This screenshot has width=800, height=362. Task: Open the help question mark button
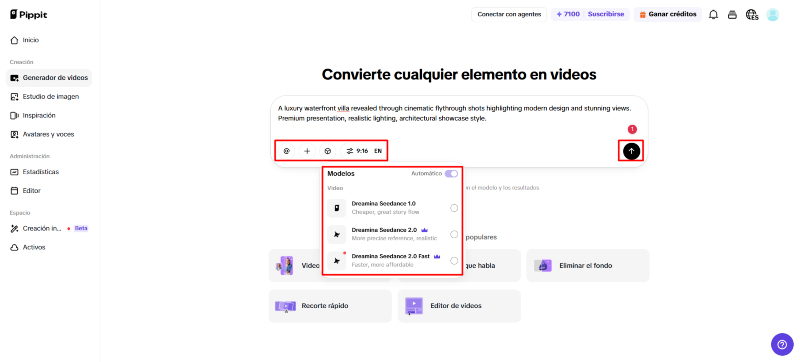click(782, 345)
